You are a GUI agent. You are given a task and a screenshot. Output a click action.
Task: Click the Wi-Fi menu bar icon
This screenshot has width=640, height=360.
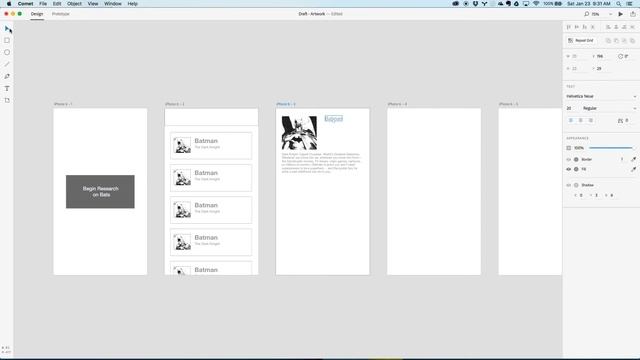click(x=536, y=4)
